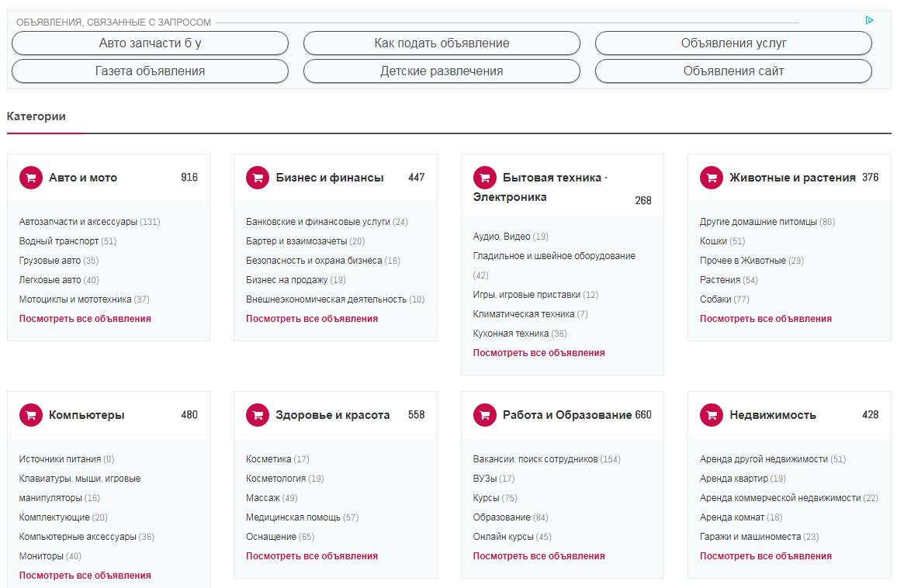Viewport: 897px width, 588px height.
Task: Open the Газета объявления ad link
Action: (x=150, y=71)
